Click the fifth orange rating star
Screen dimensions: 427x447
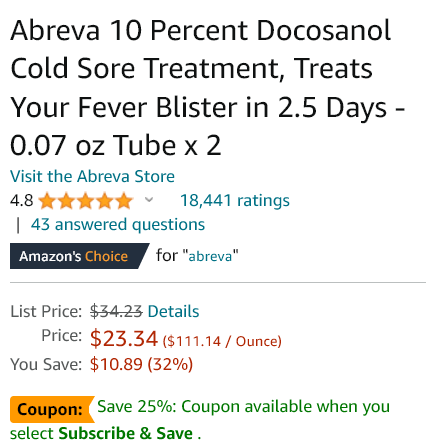pyautogui.click(x=124, y=201)
